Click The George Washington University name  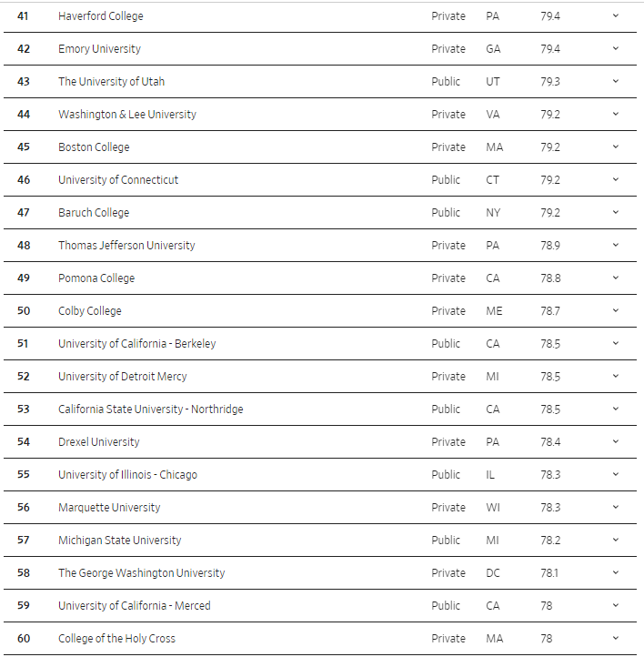pos(141,573)
